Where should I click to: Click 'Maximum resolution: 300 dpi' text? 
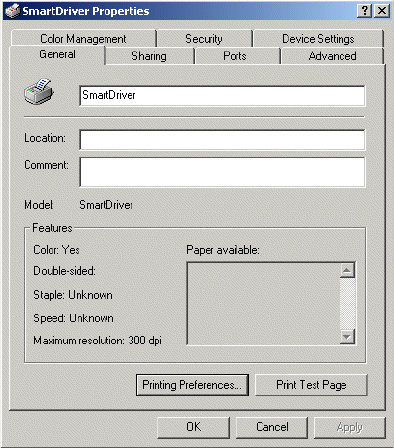[x=97, y=340]
